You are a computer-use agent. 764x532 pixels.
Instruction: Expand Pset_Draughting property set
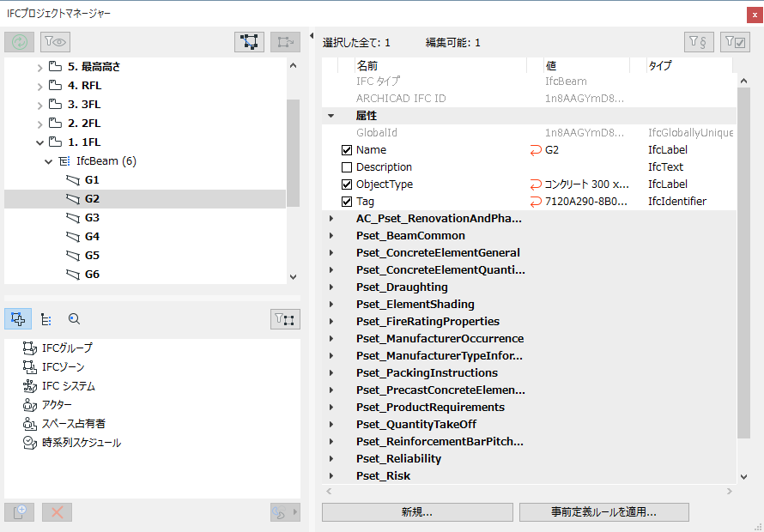tap(331, 287)
